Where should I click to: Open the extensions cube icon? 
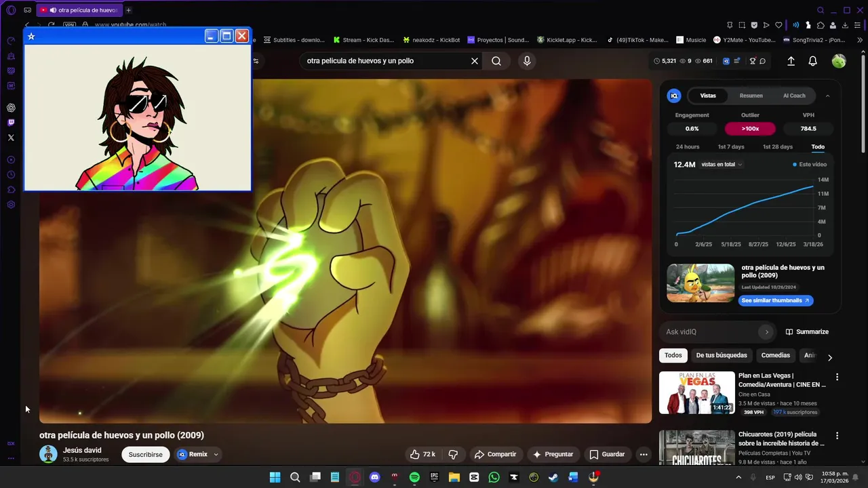point(821,25)
